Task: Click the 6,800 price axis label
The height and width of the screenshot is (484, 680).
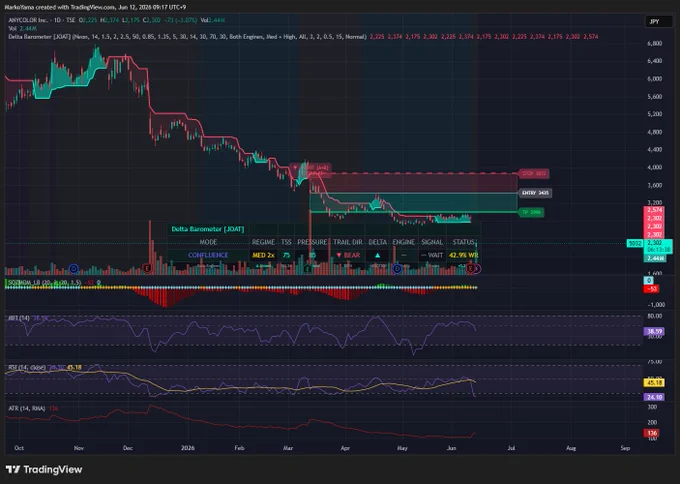Action: [654, 43]
